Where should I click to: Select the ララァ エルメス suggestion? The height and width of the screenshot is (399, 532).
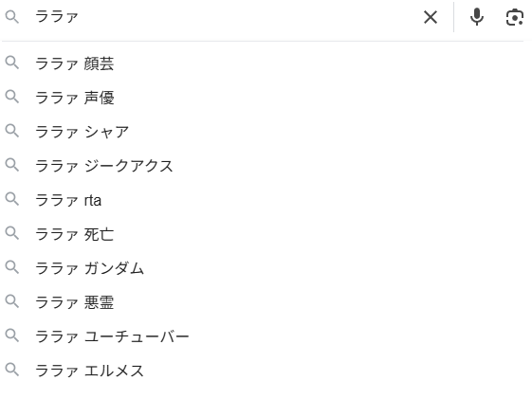[x=263, y=371]
